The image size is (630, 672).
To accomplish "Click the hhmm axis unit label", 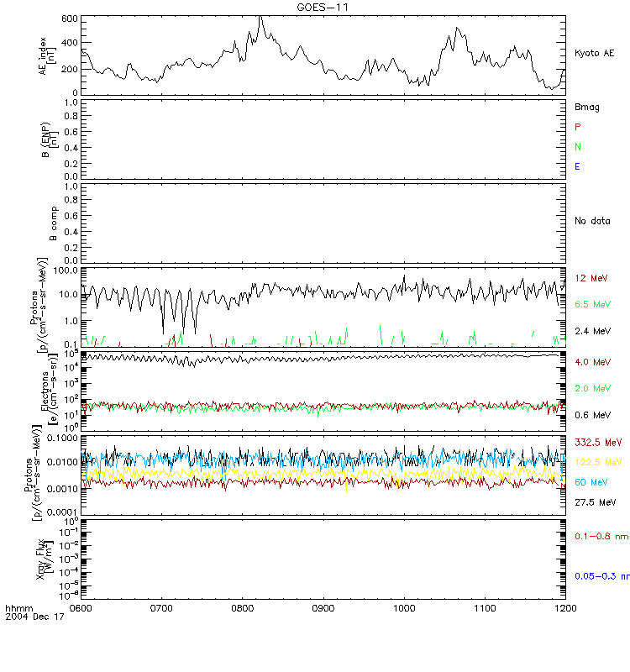I will tap(18, 608).
